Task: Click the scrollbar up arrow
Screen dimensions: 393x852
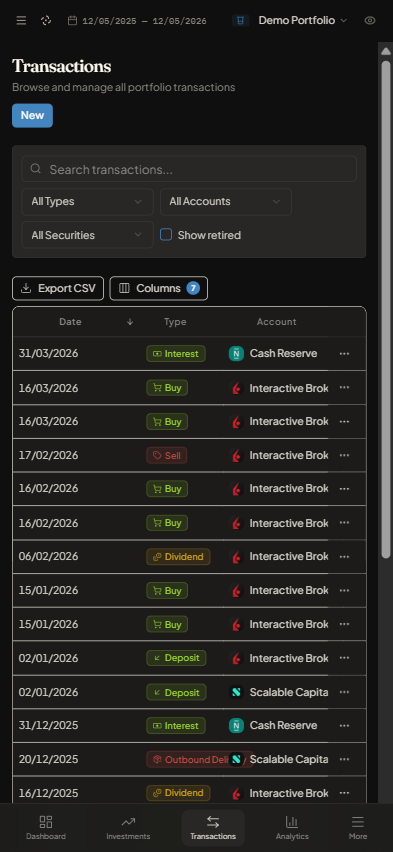Action: click(386, 51)
